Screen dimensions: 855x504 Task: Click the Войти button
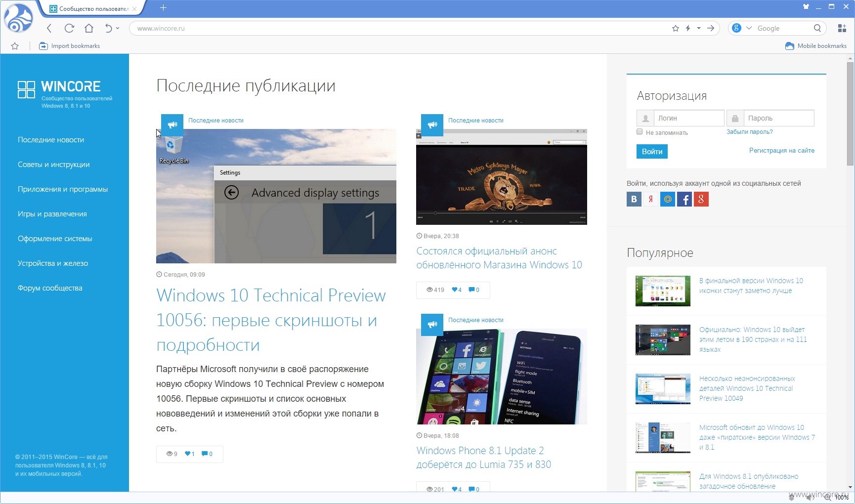pyautogui.click(x=652, y=151)
